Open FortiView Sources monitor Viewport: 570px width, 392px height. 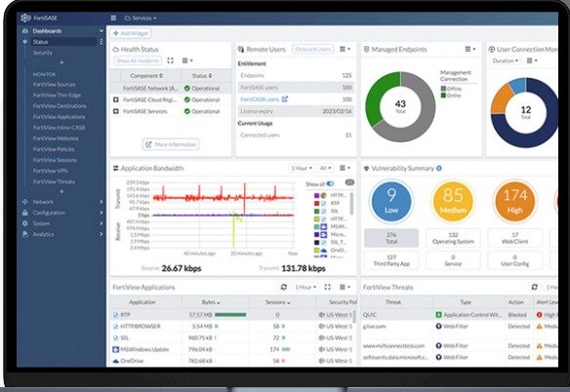tap(54, 84)
